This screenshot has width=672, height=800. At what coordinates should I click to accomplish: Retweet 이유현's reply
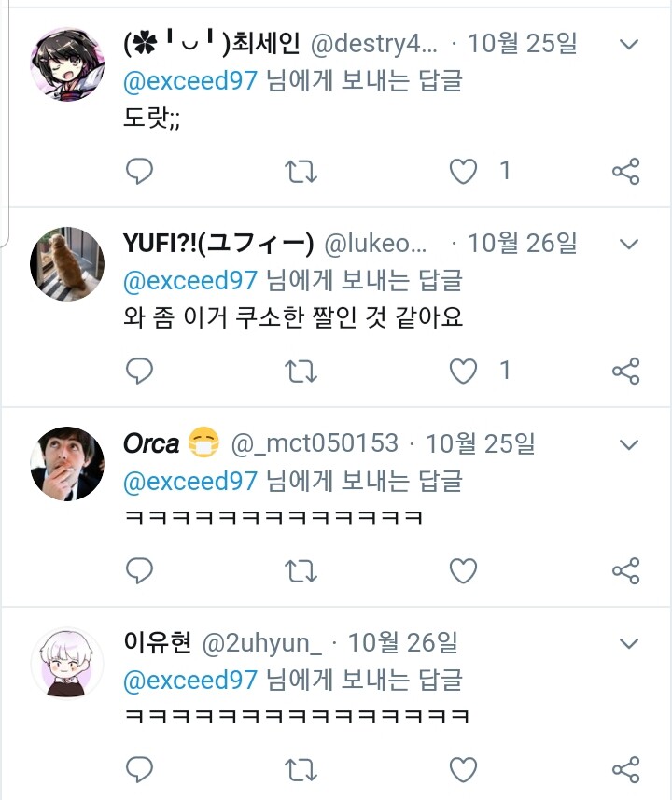pyautogui.click(x=301, y=769)
